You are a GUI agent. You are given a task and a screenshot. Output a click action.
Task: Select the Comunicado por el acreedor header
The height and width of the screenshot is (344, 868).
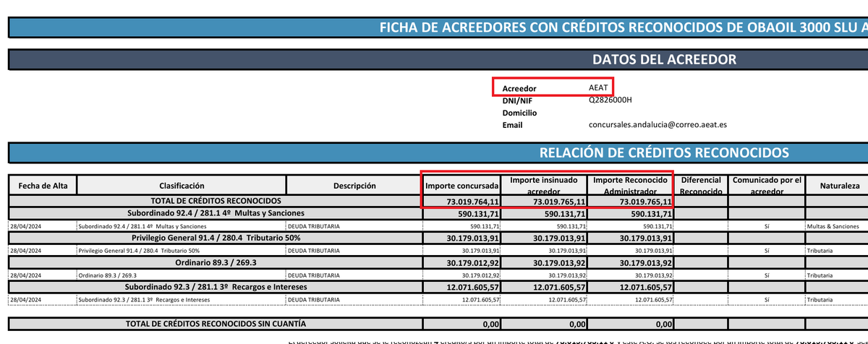click(766, 185)
